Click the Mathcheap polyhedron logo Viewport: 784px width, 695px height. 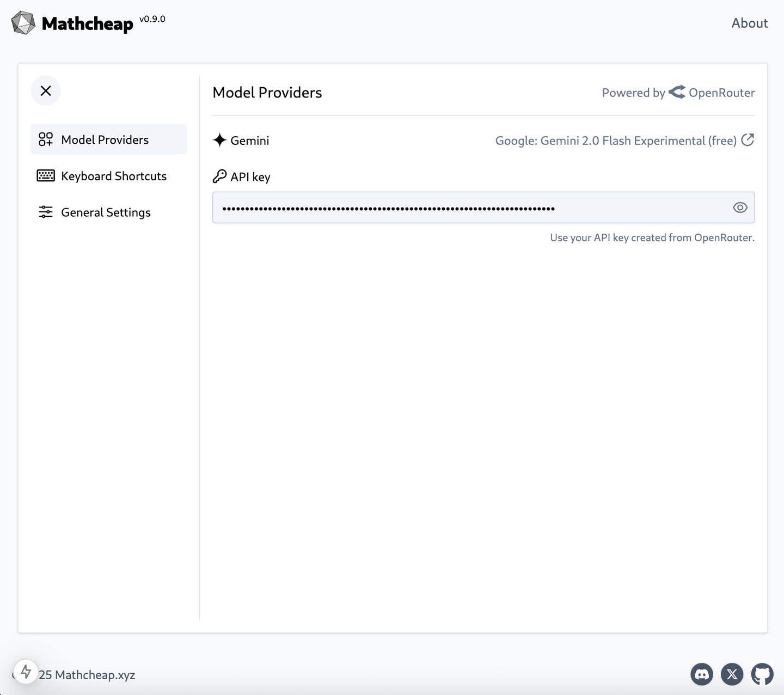[x=23, y=23]
